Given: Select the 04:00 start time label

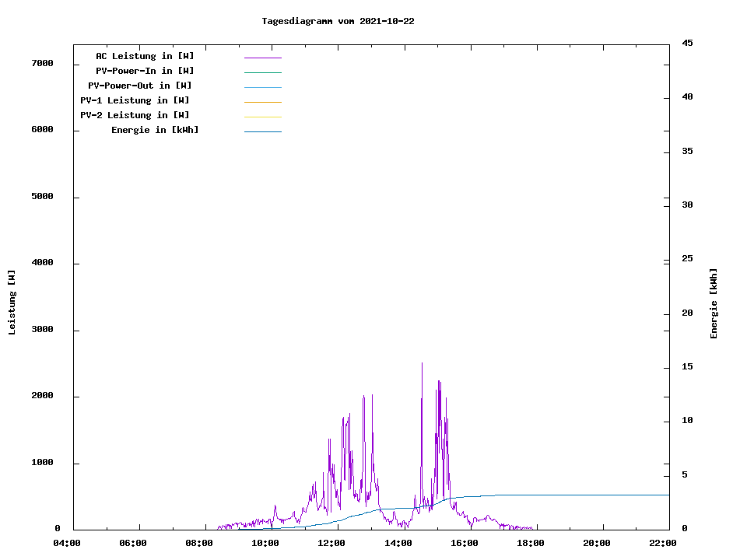Looking at the screenshot, I should 66,543.
